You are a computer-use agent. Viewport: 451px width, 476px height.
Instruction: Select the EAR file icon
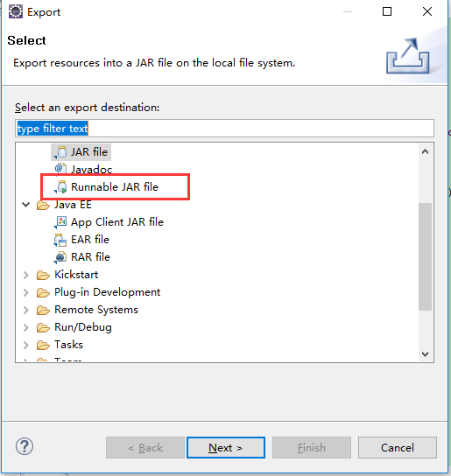pyautogui.click(x=60, y=240)
